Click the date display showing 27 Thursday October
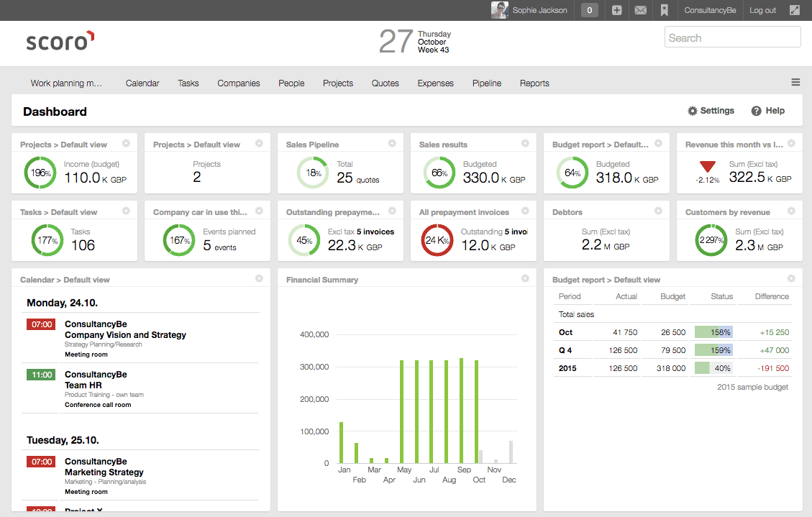 click(415, 42)
